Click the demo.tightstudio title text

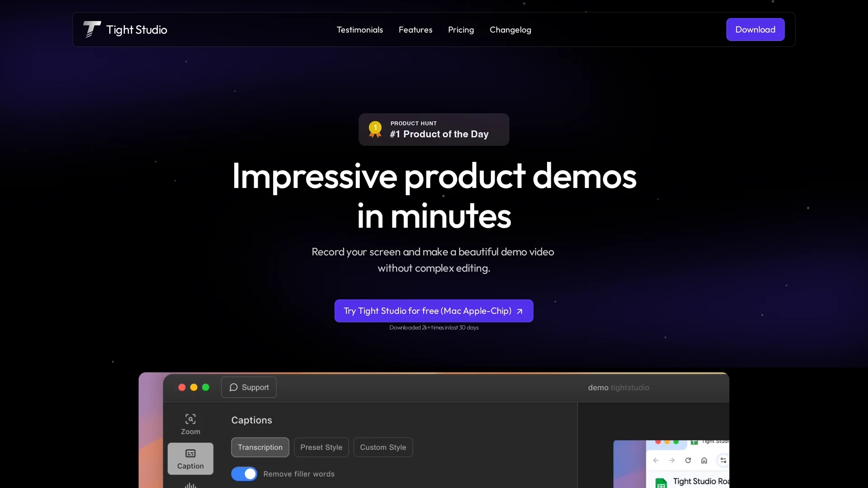point(618,388)
